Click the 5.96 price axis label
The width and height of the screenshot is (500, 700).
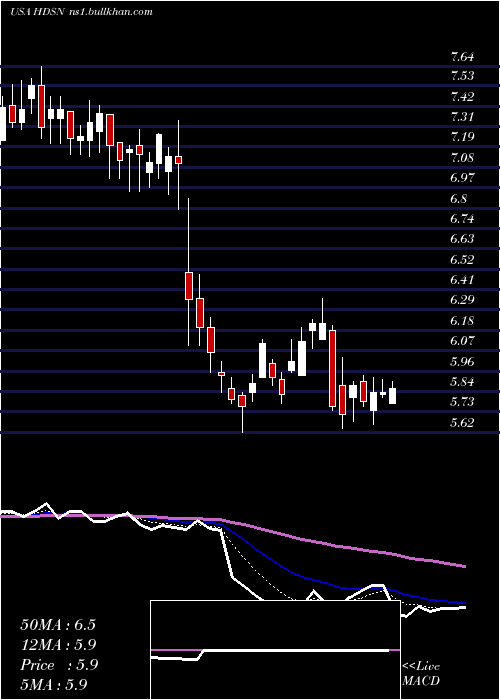tap(462, 361)
